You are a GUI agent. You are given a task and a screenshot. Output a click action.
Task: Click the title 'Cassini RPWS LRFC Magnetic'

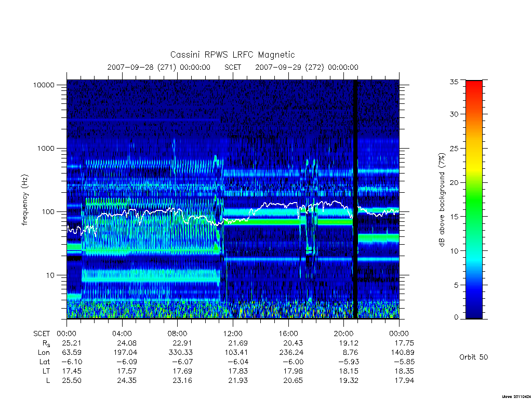232,55
